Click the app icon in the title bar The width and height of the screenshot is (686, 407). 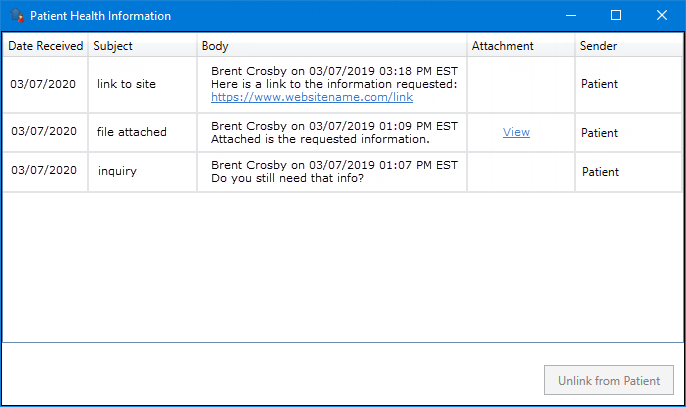point(17,15)
